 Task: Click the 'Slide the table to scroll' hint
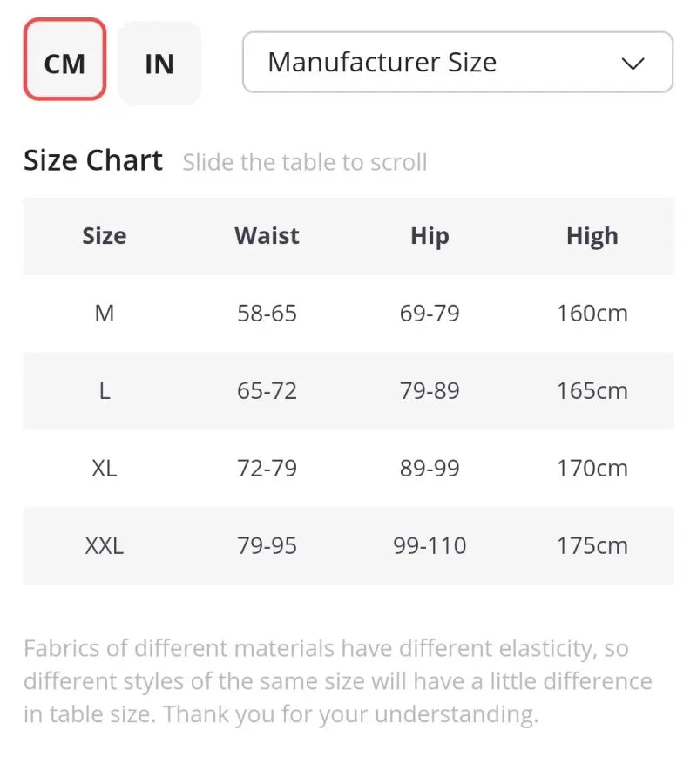[305, 163]
